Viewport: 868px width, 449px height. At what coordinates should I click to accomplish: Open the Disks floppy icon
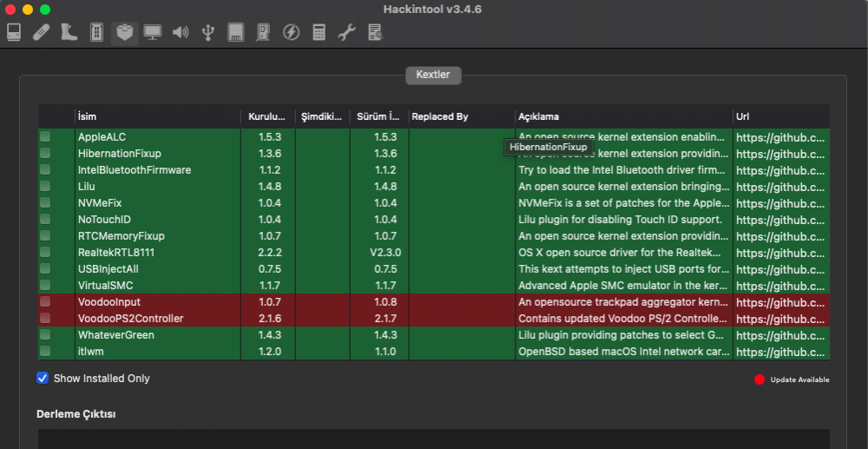point(235,33)
